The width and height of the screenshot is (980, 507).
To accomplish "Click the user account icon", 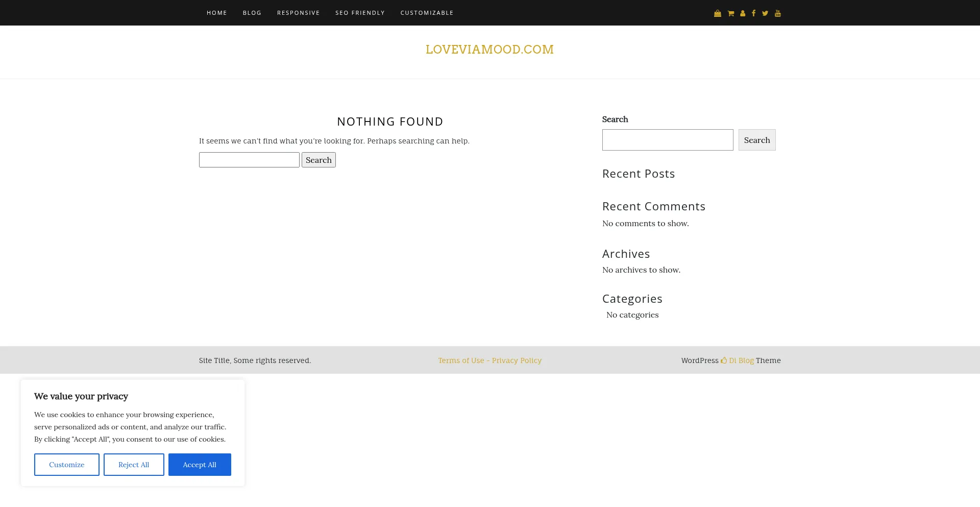I will pos(743,13).
